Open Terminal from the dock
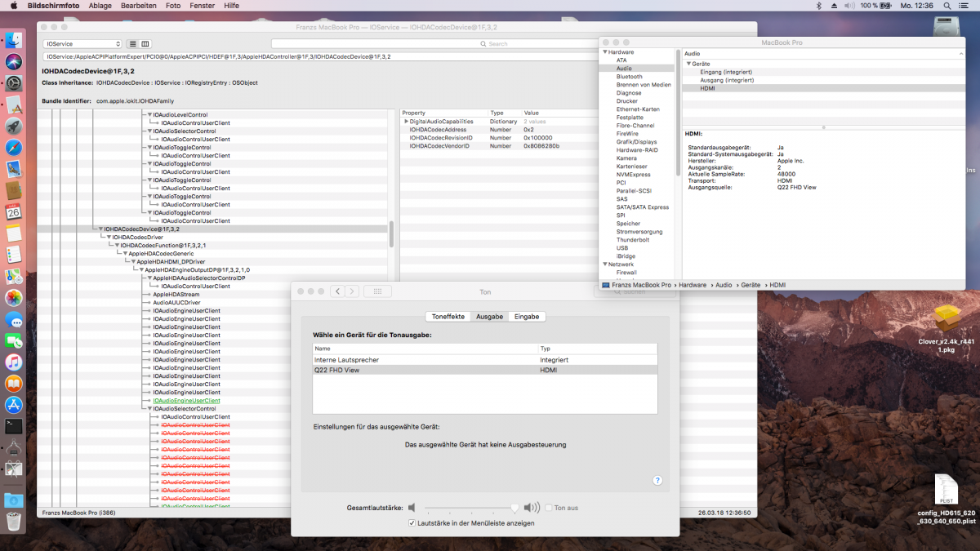This screenshot has height=551, width=980. (x=14, y=425)
